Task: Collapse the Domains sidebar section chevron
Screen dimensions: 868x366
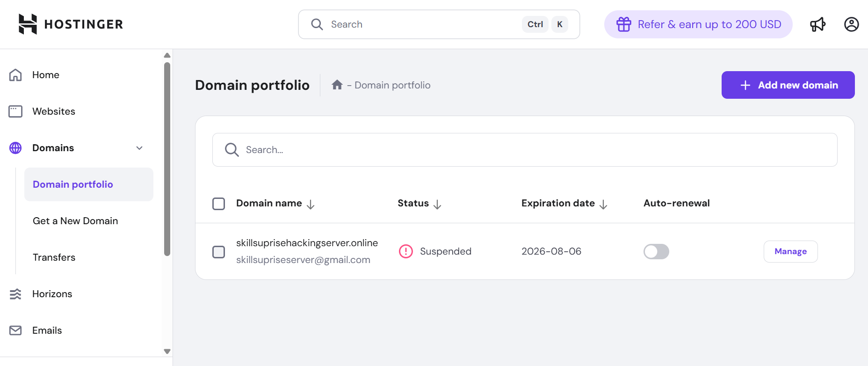Action: 139,148
